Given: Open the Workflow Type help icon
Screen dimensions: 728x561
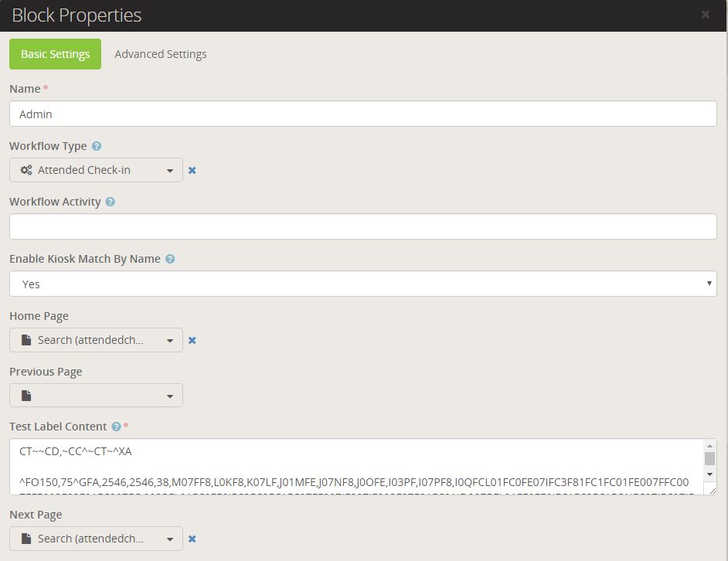Looking at the screenshot, I should pos(96,146).
